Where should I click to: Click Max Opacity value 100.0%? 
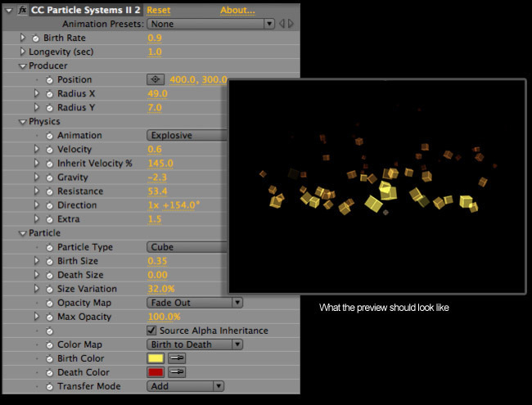[x=164, y=317]
